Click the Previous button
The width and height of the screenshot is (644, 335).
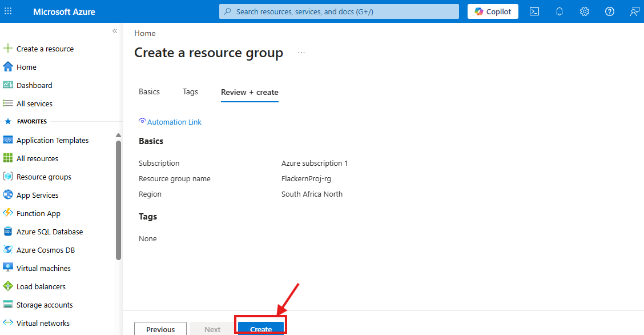160,329
